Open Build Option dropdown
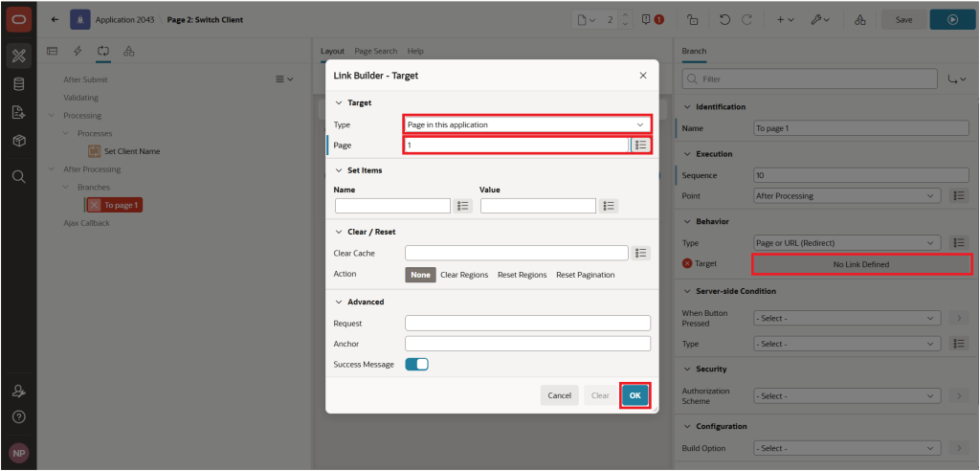 point(847,448)
